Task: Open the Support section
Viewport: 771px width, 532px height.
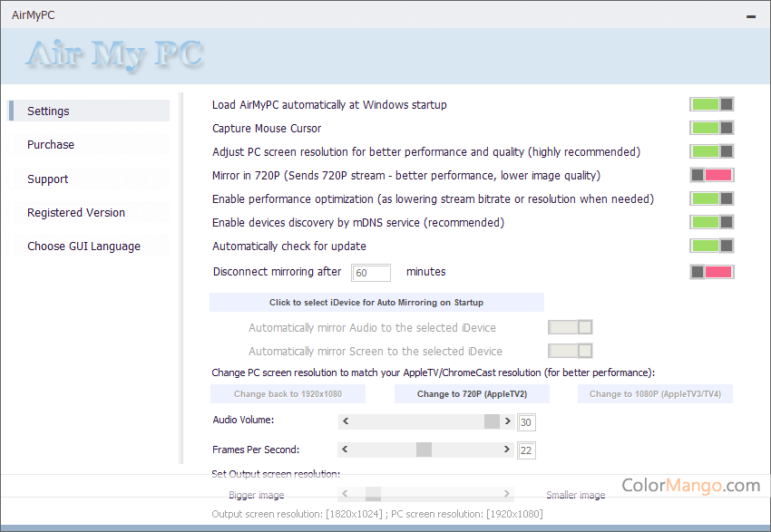Action: 90,179
